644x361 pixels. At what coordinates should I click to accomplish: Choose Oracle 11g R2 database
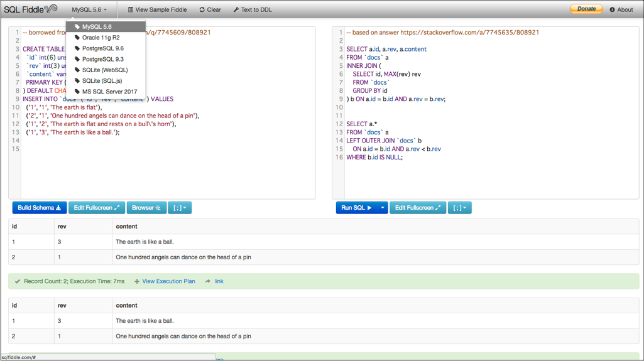click(x=106, y=37)
